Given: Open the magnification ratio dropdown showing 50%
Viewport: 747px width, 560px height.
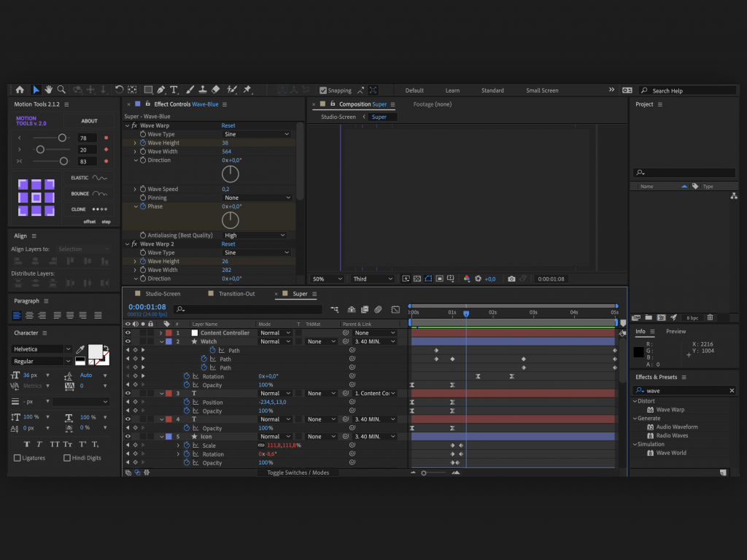Looking at the screenshot, I should tap(326, 279).
